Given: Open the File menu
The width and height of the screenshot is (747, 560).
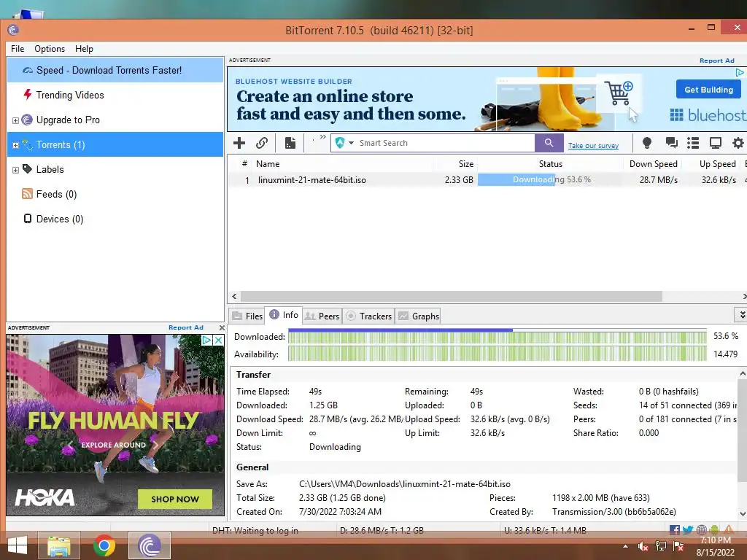Looking at the screenshot, I should click(18, 49).
